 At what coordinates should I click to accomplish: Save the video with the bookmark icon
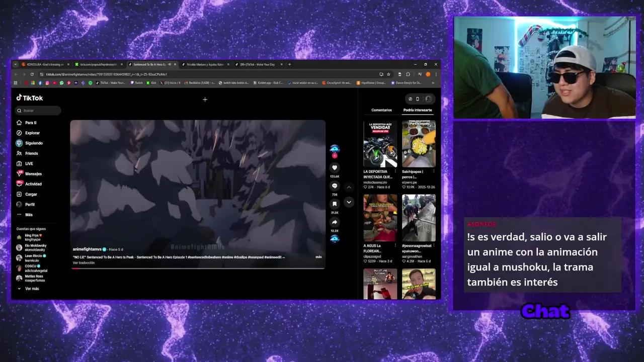(335, 204)
